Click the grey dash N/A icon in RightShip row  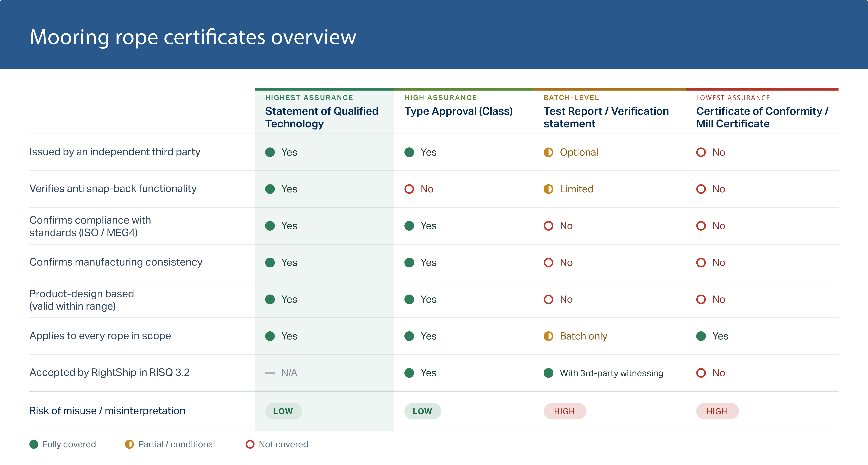270,373
